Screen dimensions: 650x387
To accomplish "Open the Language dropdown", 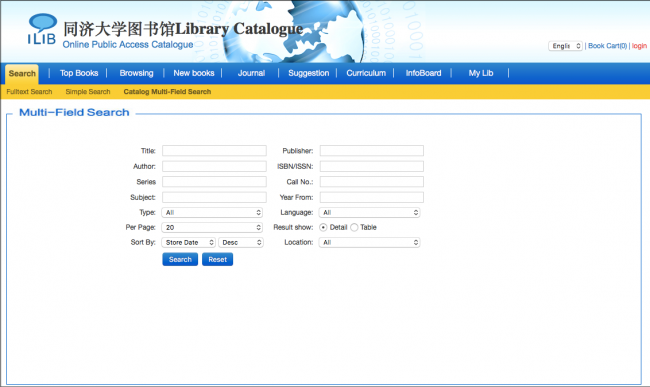I will pos(369,213).
